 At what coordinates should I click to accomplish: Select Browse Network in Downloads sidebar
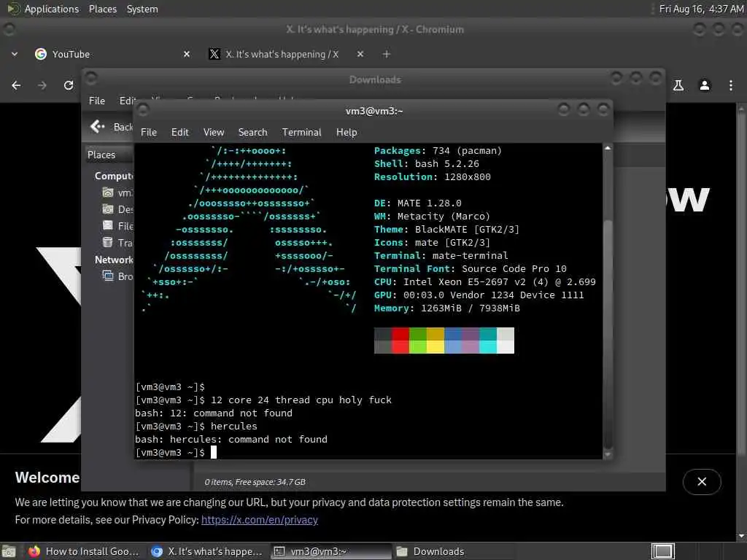point(117,276)
